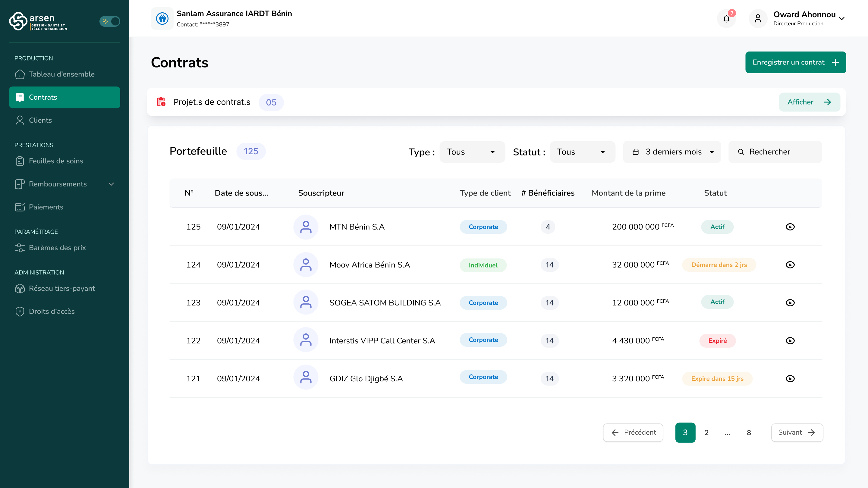This screenshot has height=488, width=868.
Task: Click the search magnifier icon
Action: point(741,152)
